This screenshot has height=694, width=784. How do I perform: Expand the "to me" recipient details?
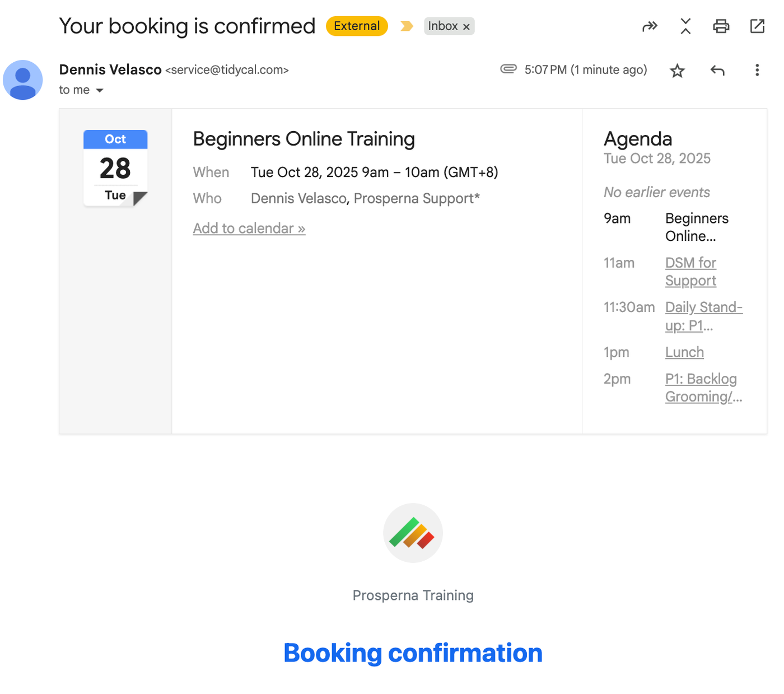pyautogui.click(x=100, y=90)
